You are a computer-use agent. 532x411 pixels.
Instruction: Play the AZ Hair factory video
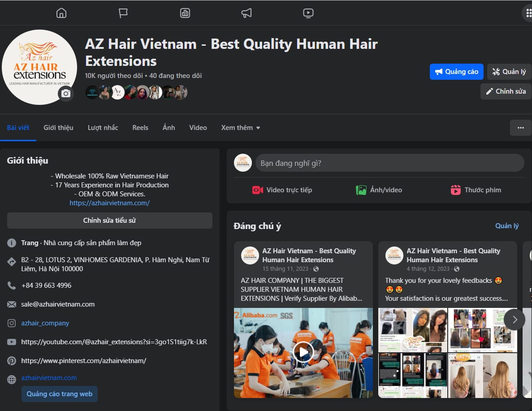[303, 352]
